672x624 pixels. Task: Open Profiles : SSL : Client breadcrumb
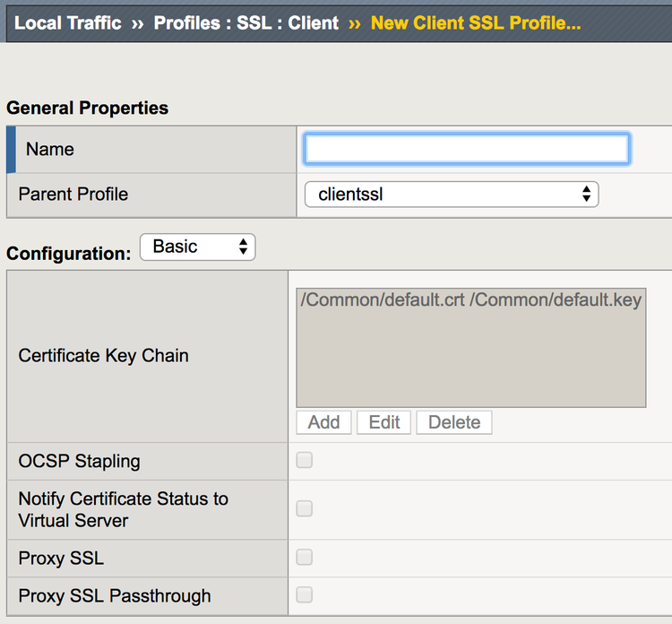[x=246, y=22]
